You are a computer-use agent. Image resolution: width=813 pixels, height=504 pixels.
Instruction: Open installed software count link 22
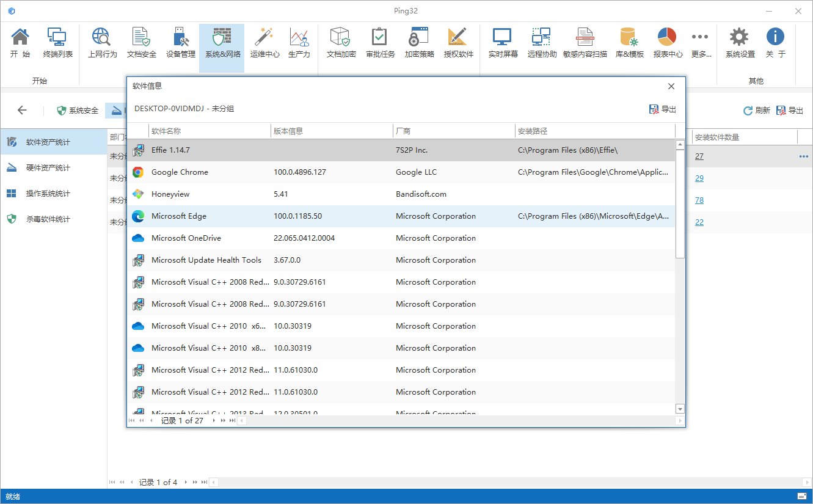click(699, 222)
